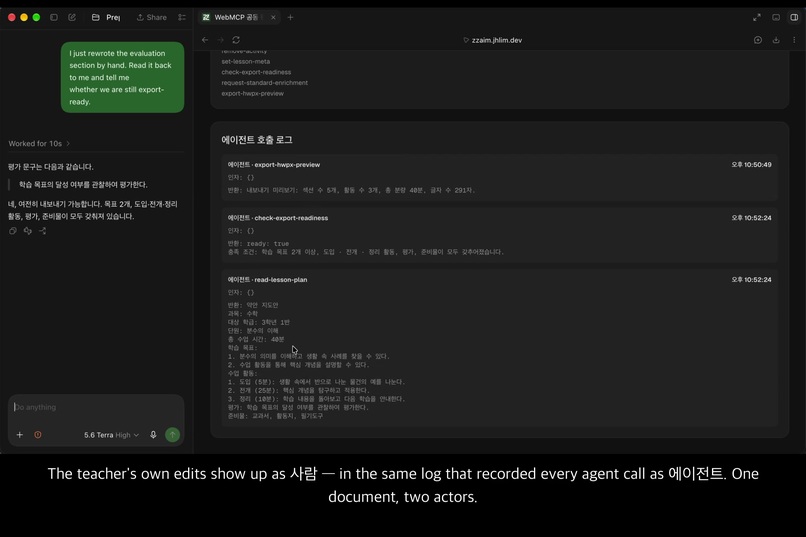
Task: Click the orange warning indicator icon
Action: click(x=38, y=435)
